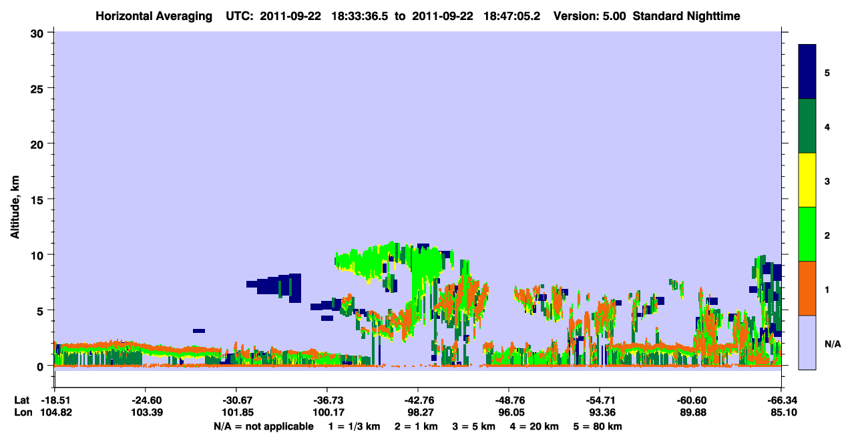Viewport: 868px width, 445px height.
Task: Click legend text "3 = 5 km"
Action: (x=473, y=426)
